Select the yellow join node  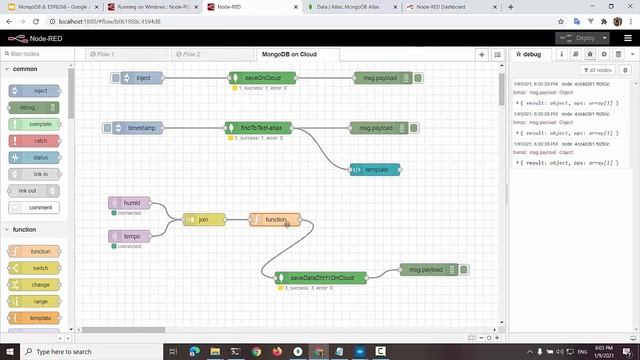click(204, 220)
